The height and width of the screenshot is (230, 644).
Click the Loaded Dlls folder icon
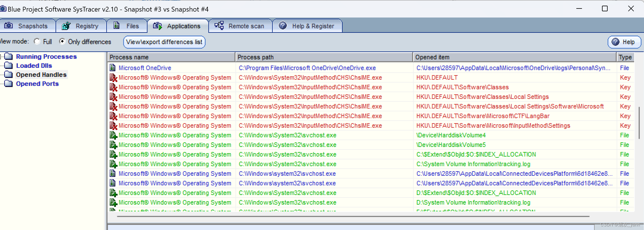[9, 66]
